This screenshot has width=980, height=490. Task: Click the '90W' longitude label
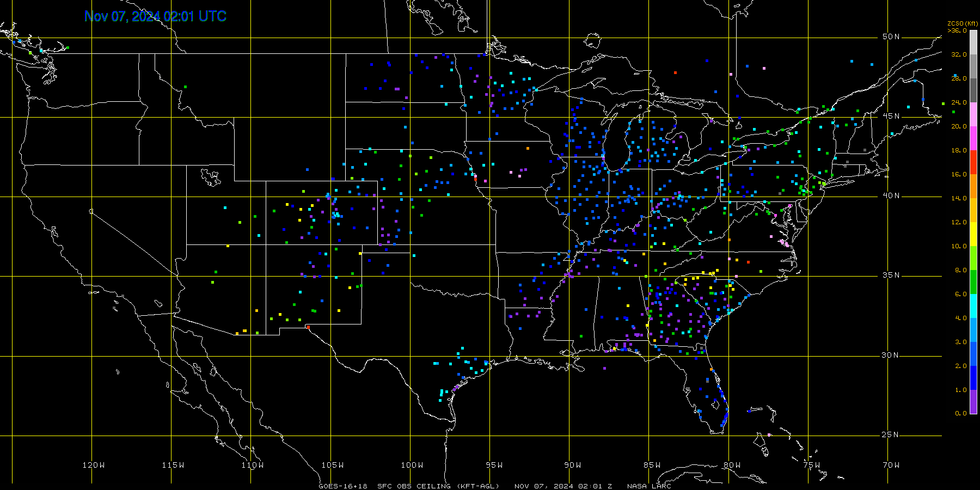click(573, 465)
